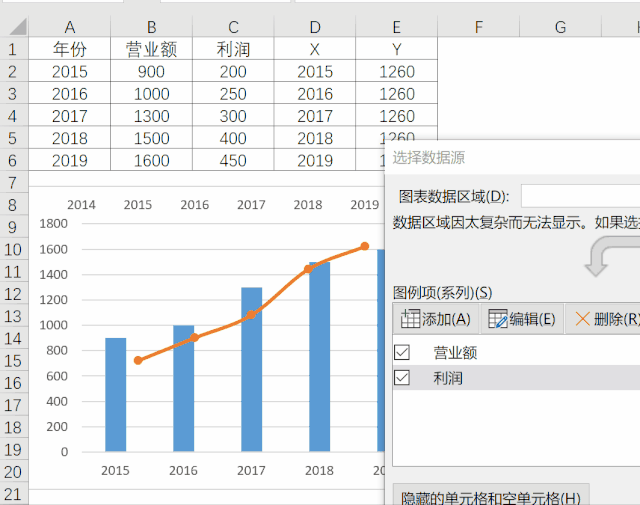Select cell B5 with value 1500
Screen dimensions: 640x505
(x=151, y=138)
